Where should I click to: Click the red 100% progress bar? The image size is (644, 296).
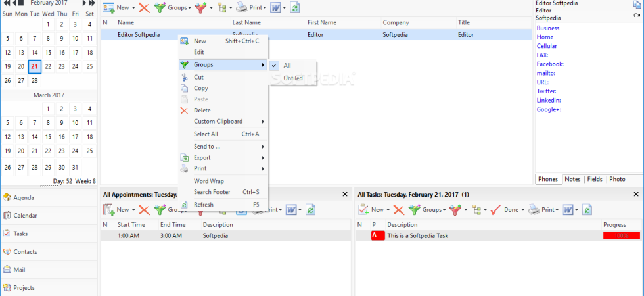click(622, 236)
